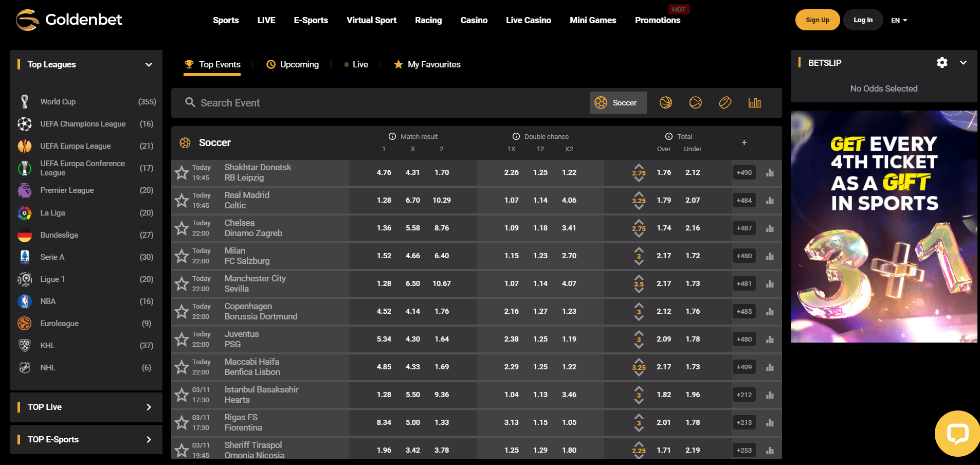The width and height of the screenshot is (980, 465).
Task: Select the Soccer sport filter button
Action: tap(619, 103)
